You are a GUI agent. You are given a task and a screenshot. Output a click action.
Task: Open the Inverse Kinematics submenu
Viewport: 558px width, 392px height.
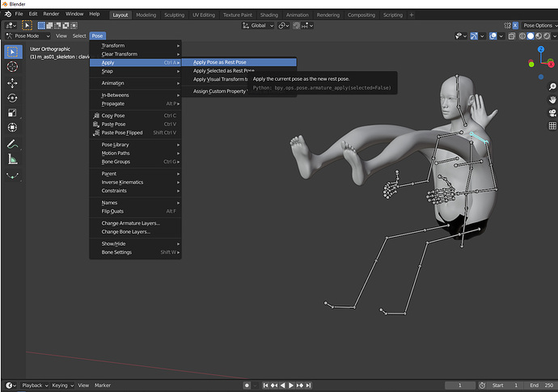click(x=136, y=182)
